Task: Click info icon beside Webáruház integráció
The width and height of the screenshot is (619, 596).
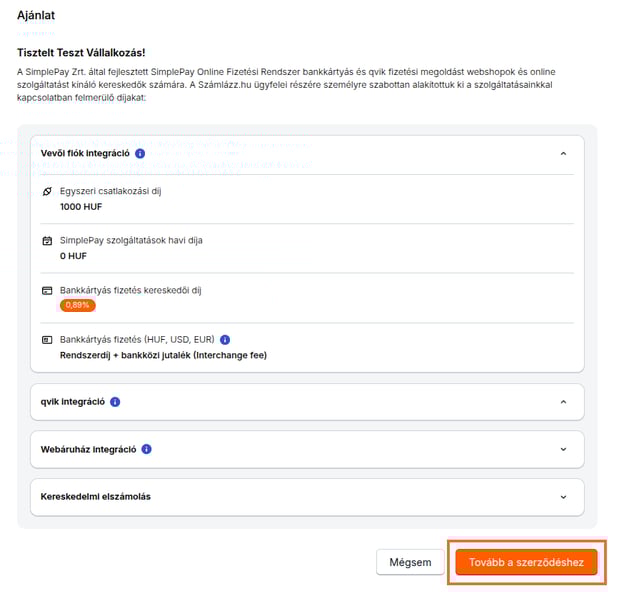Action: pos(146,449)
